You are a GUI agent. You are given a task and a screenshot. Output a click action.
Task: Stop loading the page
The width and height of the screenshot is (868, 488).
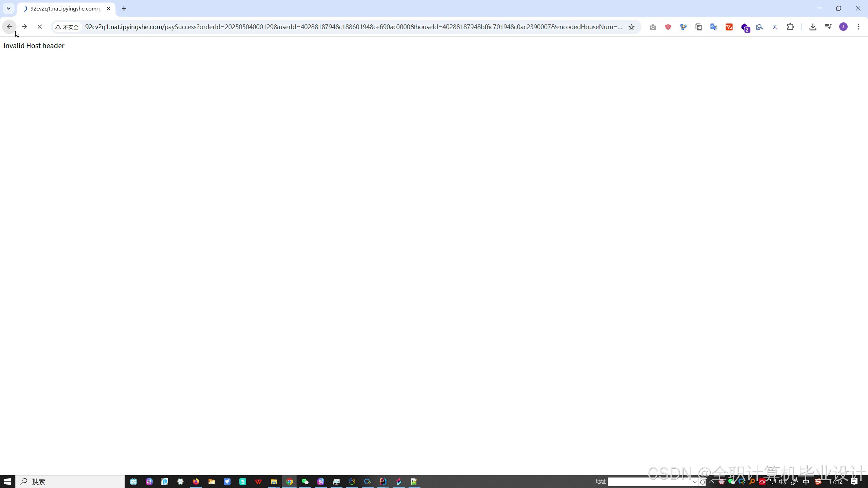(x=40, y=27)
